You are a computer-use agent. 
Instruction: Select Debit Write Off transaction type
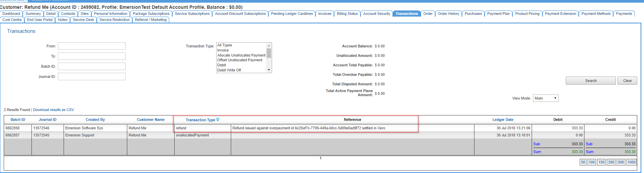point(229,70)
